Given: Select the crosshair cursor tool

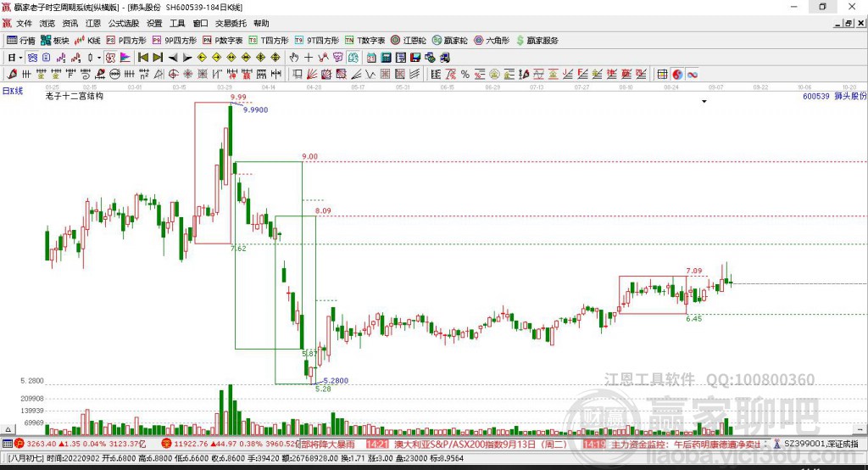Looking at the screenshot, I should (x=309, y=58).
